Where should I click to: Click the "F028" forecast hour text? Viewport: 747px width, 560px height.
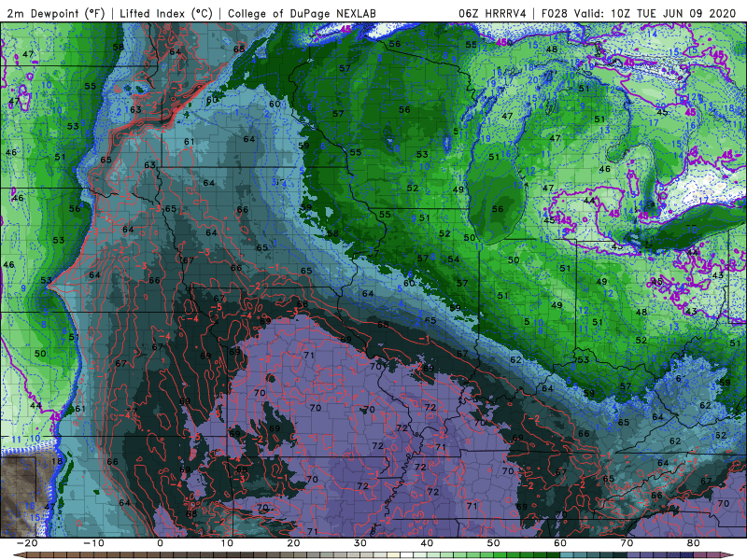pos(555,13)
